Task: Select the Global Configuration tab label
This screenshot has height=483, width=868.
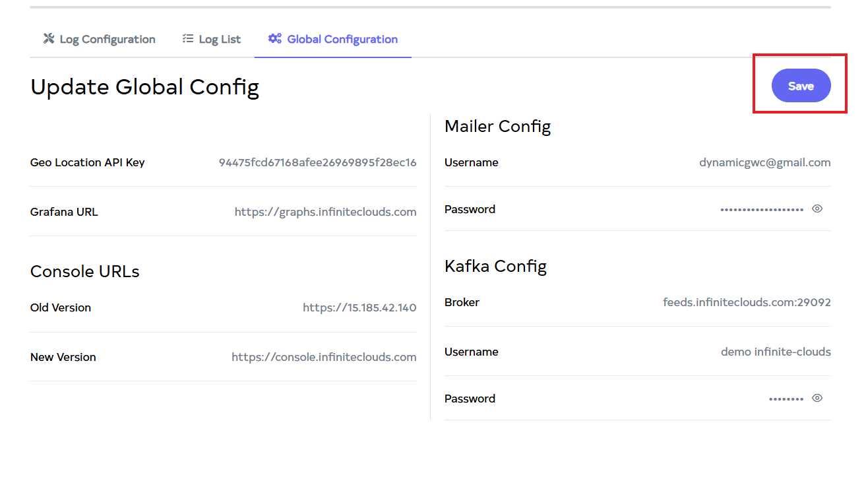Action: coord(342,40)
